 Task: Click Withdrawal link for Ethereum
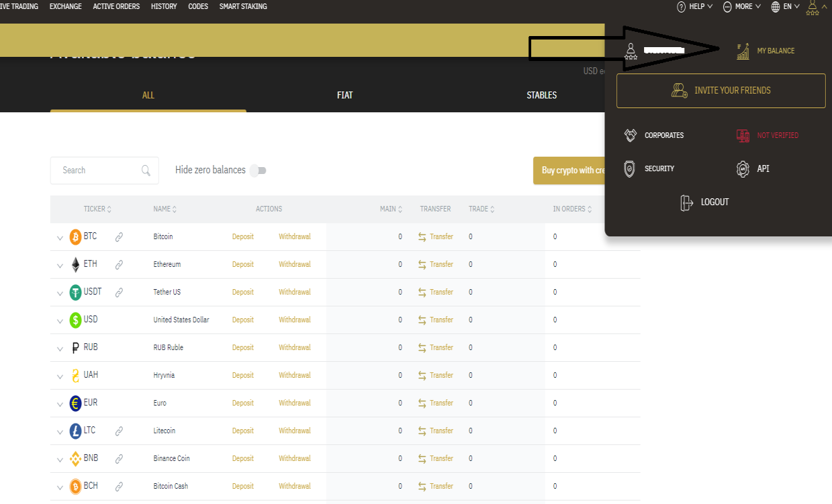(x=295, y=265)
